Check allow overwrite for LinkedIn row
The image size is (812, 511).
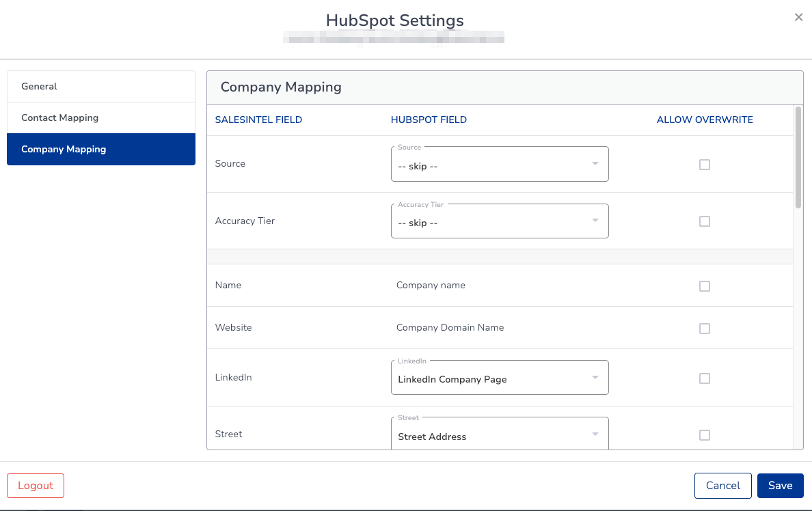[x=704, y=378]
